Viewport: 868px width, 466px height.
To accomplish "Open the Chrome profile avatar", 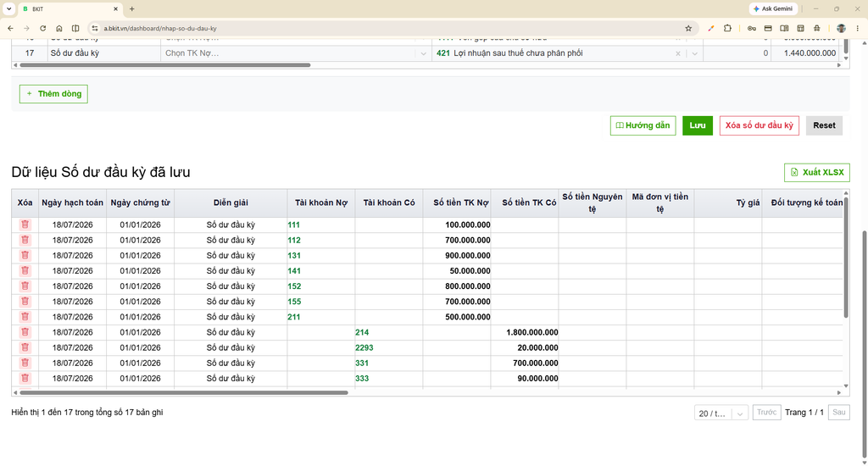I will click(x=841, y=28).
